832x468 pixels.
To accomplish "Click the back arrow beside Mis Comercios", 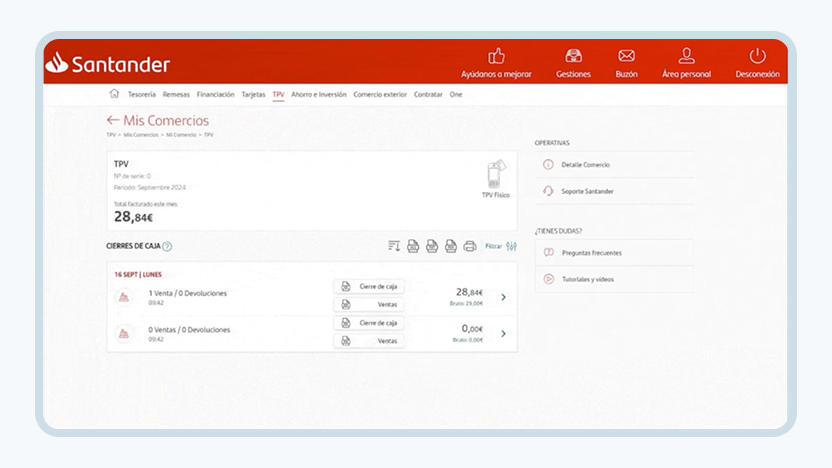I will coord(112,120).
